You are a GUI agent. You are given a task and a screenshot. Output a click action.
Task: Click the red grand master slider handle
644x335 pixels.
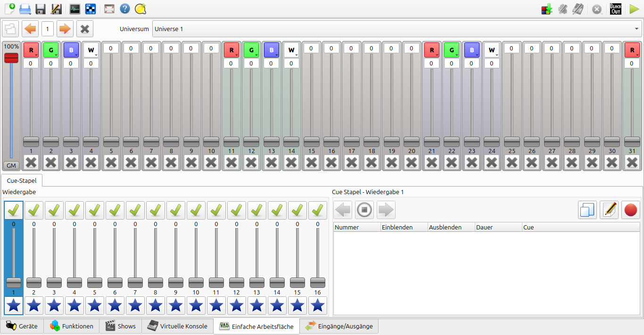[11, 58]
